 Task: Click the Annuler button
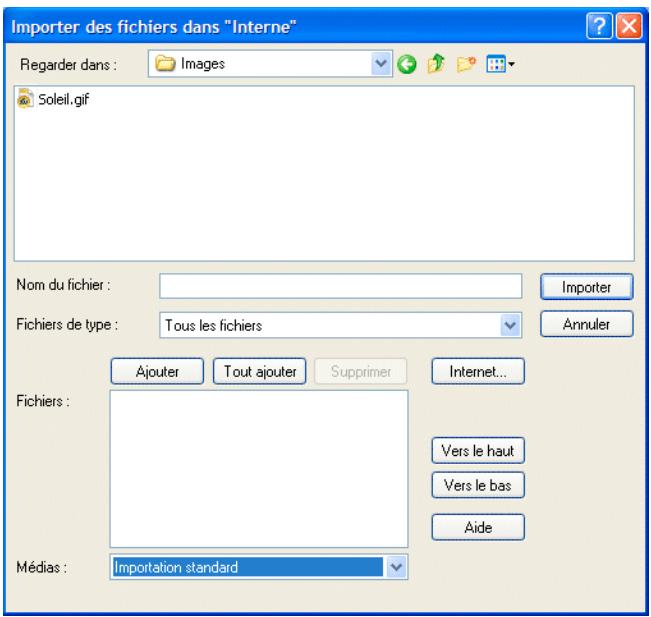[587, 324]
